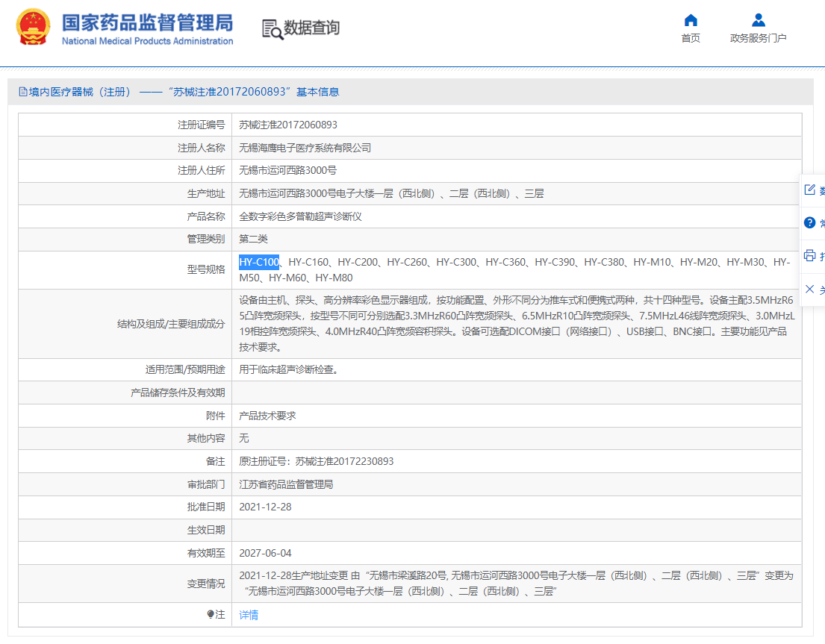Click the page title 苏械注准20172060893 基本信息
This screenshot has height=644, width=825.
254,92
